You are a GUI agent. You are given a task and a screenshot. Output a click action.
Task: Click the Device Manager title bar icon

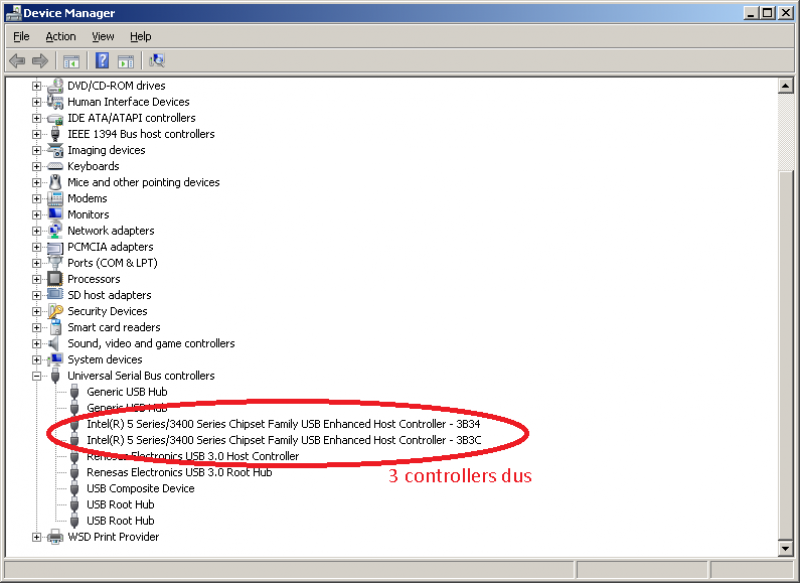[13, 13]
